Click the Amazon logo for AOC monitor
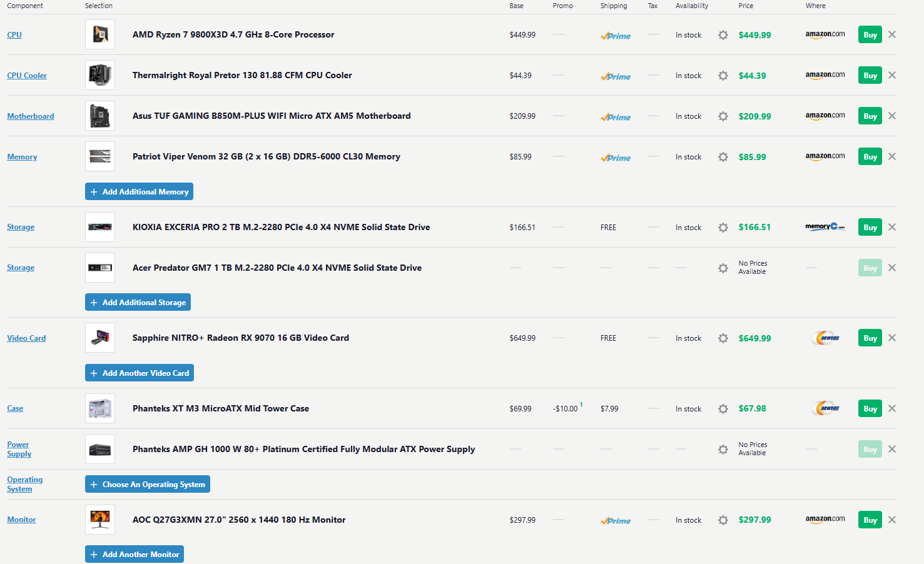This screenshot has width=924, height=564. pos(825,520)
